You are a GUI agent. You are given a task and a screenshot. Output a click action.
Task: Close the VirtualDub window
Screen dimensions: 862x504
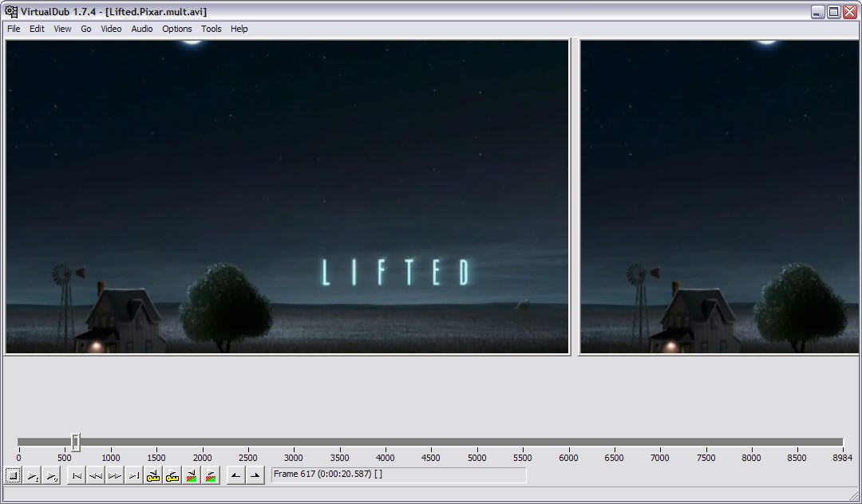coord(850,11)
